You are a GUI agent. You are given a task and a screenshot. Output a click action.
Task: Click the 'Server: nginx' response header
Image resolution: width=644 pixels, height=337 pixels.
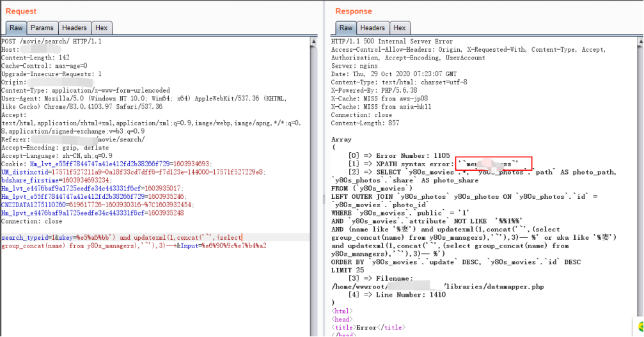[354, 66]
